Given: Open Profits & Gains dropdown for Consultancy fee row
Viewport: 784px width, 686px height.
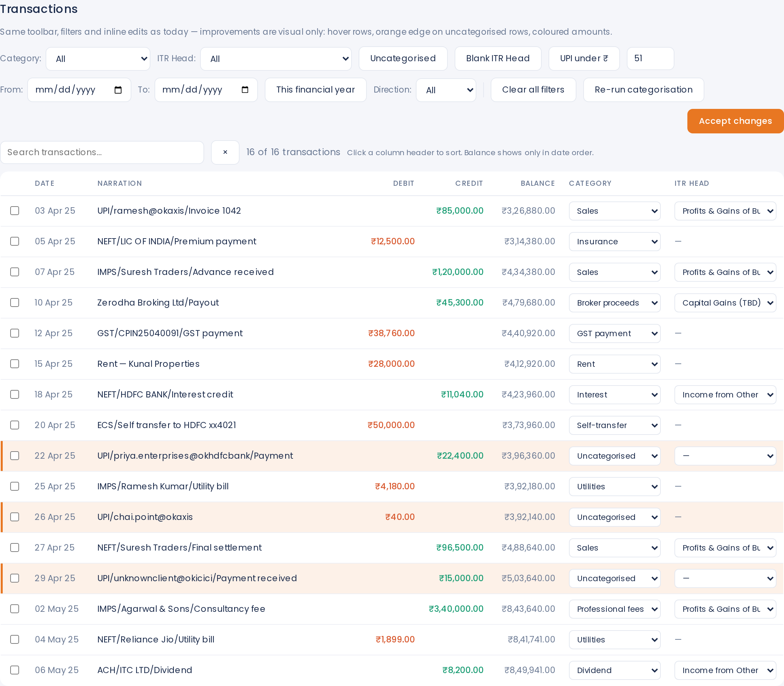Looking at the screenshot, I should point(725,609).
